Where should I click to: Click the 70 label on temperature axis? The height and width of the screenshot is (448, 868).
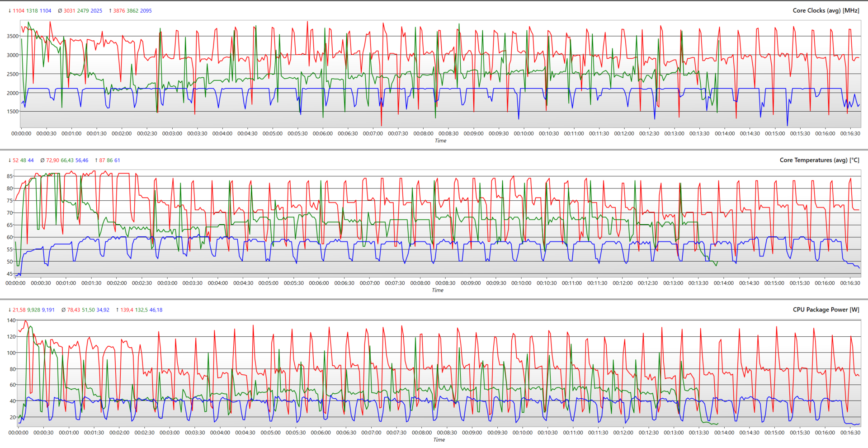point(10,213)
